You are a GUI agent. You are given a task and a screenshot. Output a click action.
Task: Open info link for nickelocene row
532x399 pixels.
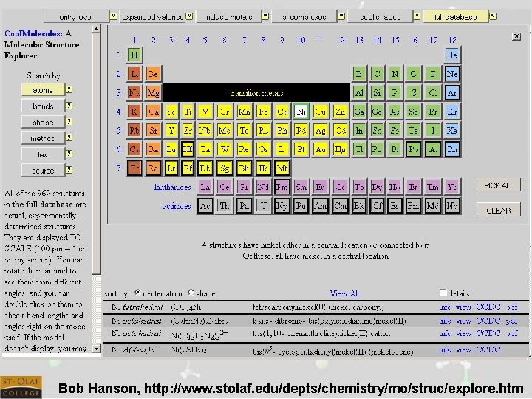click(445, 349)
